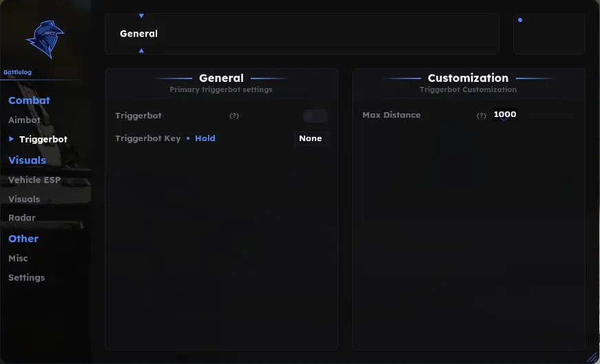Viewport: 600px width, 364px height.
Task: Adjust the Max Distance 1000 slider
Action: [505, 115]
